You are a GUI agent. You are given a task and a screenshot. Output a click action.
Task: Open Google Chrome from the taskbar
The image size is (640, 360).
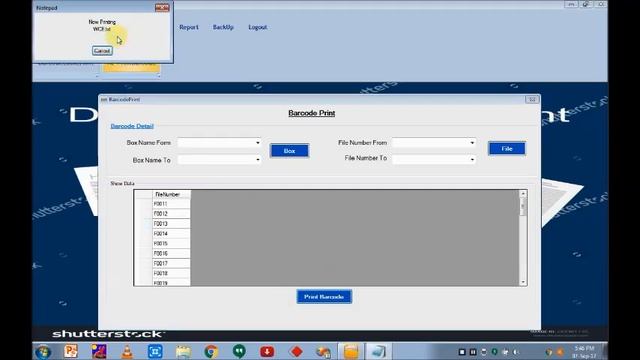pos(211,351)
